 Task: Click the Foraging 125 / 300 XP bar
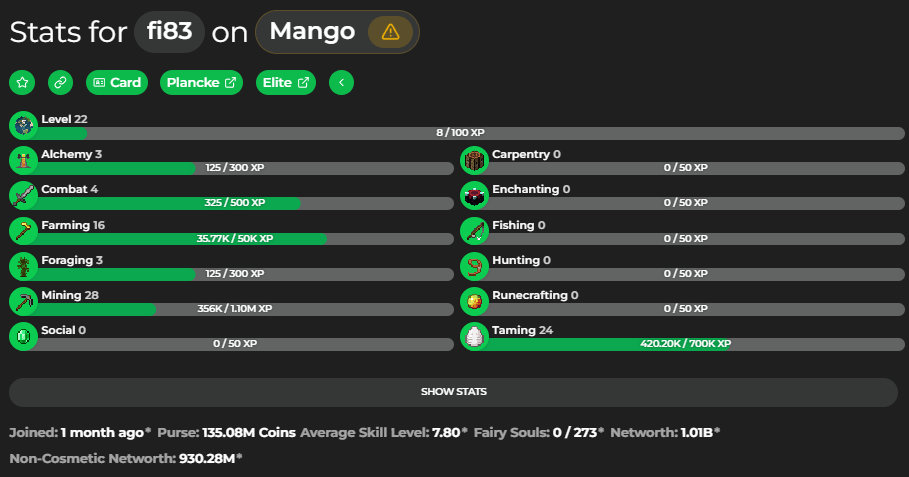click(x=235, y=274)
